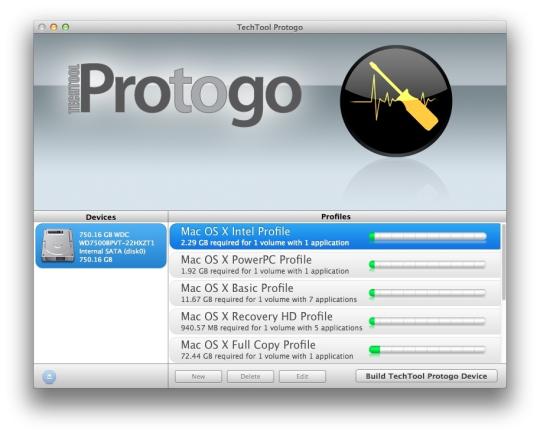
Task: Click the Profiles column header
Action: (336, 217)
